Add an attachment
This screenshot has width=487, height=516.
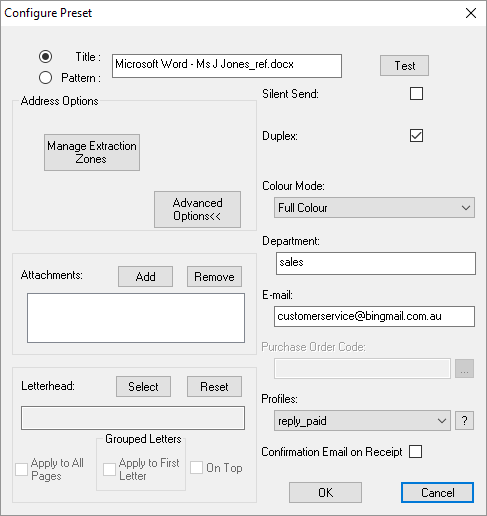pos(145,276)
